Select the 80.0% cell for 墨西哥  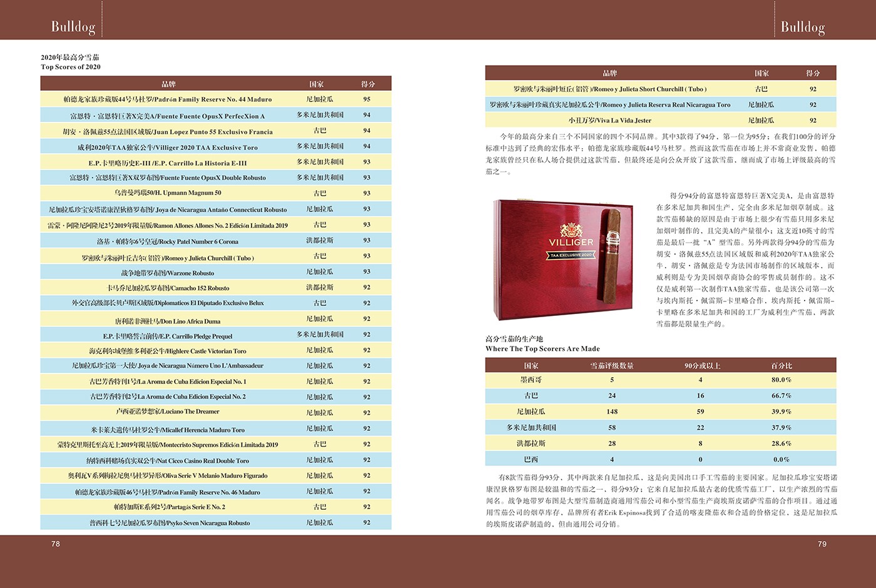(x=781, y=380)
